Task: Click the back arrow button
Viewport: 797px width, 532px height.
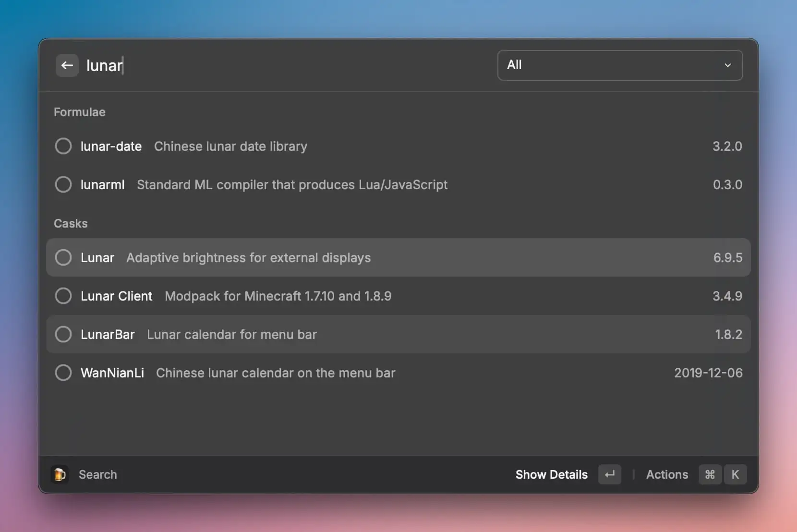Action: tap(67, 65)
